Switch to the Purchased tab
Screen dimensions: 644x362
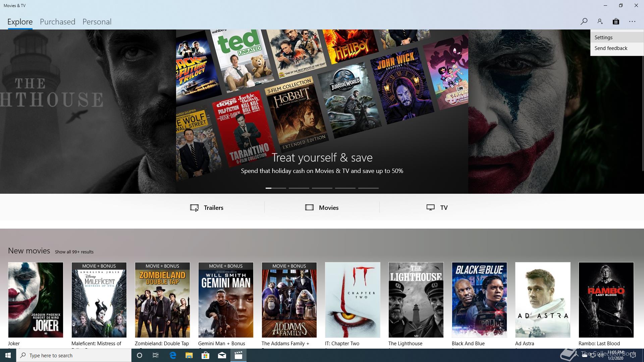(58, 22)
